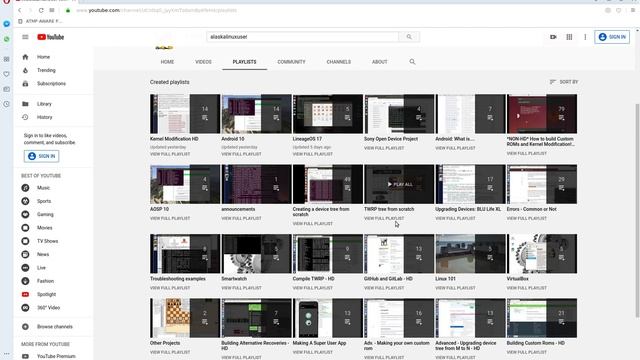Click the Trending flame icon

pyautogui.click(x=25, y=70)
